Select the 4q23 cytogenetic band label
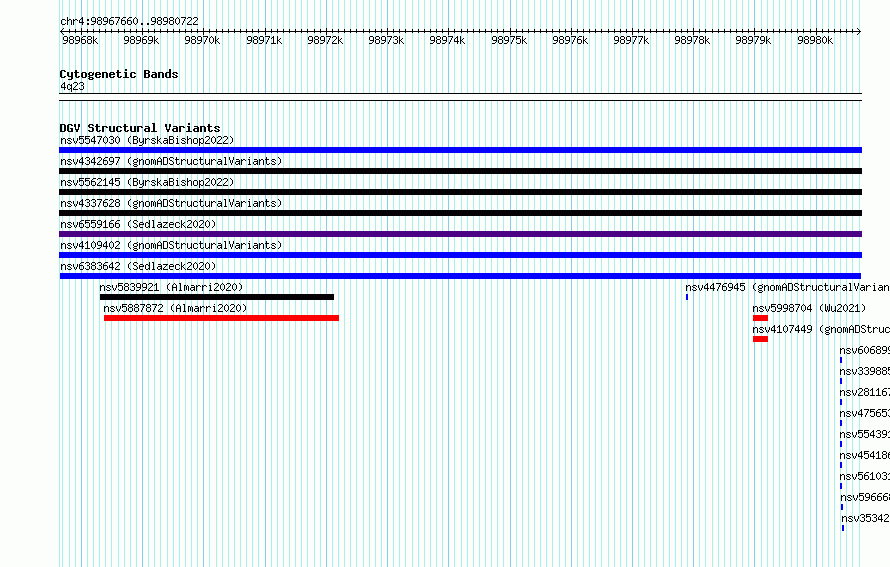 click(72, 86)
